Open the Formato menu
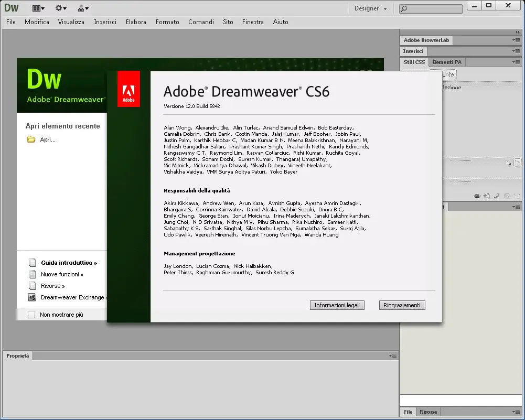Viewport: 525px width, 420px height. click(x=167, y=21)
